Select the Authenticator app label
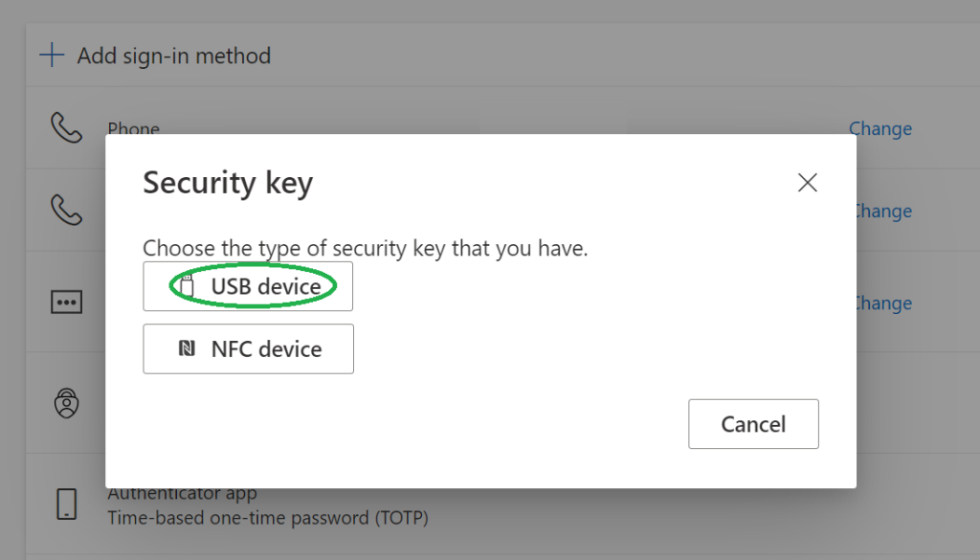 pos(182,495)
